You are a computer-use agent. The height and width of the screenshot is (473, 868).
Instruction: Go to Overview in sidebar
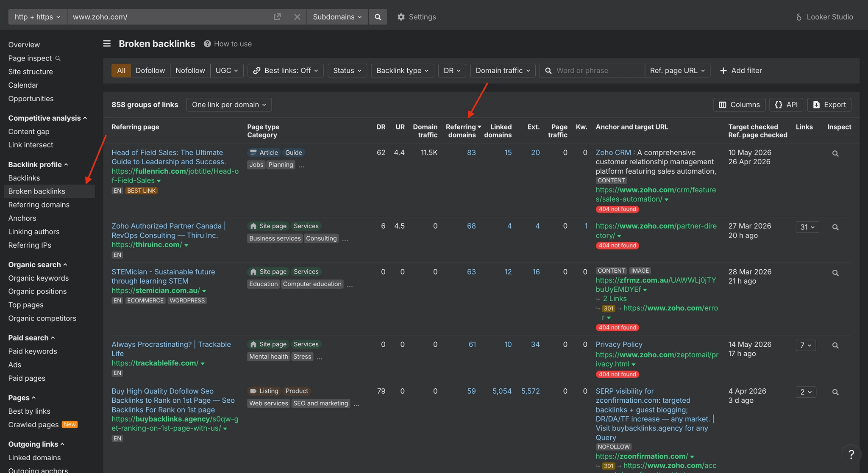24,45
